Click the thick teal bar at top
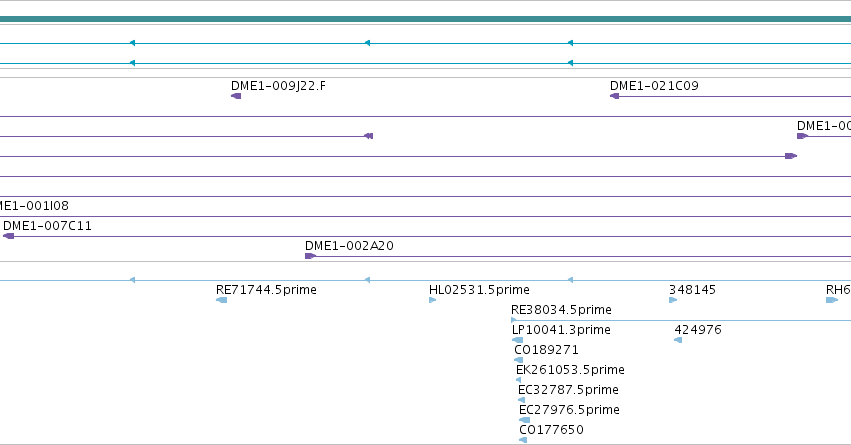 (x=426, y=20)
